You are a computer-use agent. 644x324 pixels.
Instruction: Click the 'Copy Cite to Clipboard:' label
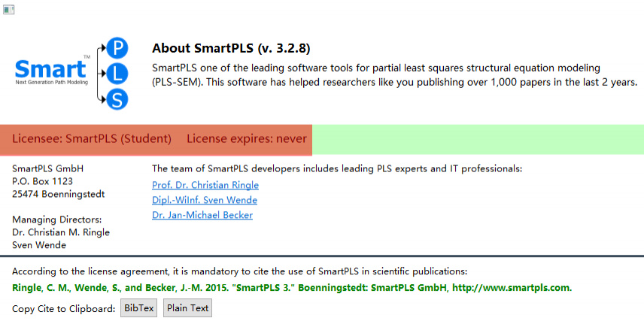click(x=64, y=308)
